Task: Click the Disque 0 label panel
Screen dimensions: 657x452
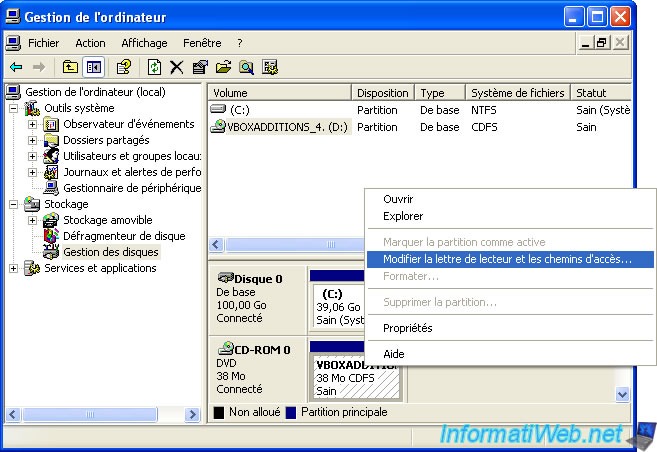Action: pos(258,299)
